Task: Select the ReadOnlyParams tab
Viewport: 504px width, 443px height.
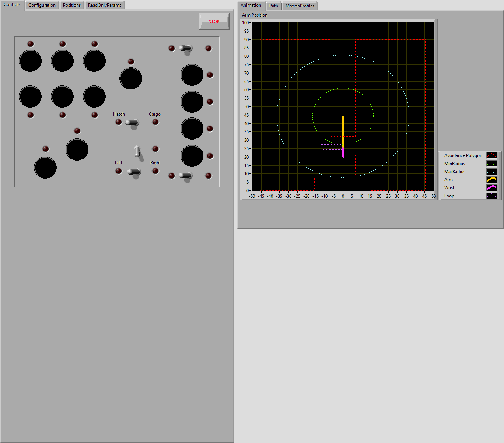Action: click(105, 6)
